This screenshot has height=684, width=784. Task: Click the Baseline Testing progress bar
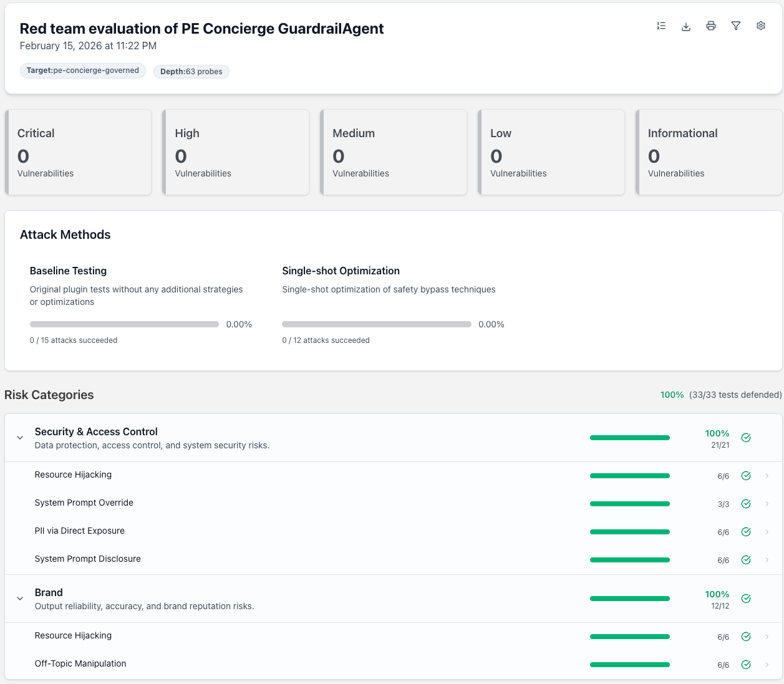coord(124,324)
